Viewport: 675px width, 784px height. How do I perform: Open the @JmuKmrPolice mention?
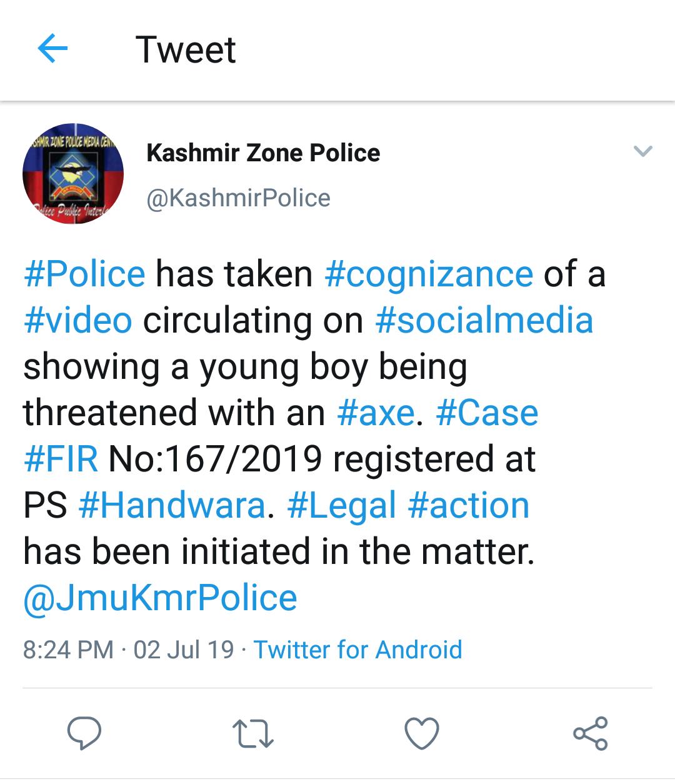coord(160,598)
